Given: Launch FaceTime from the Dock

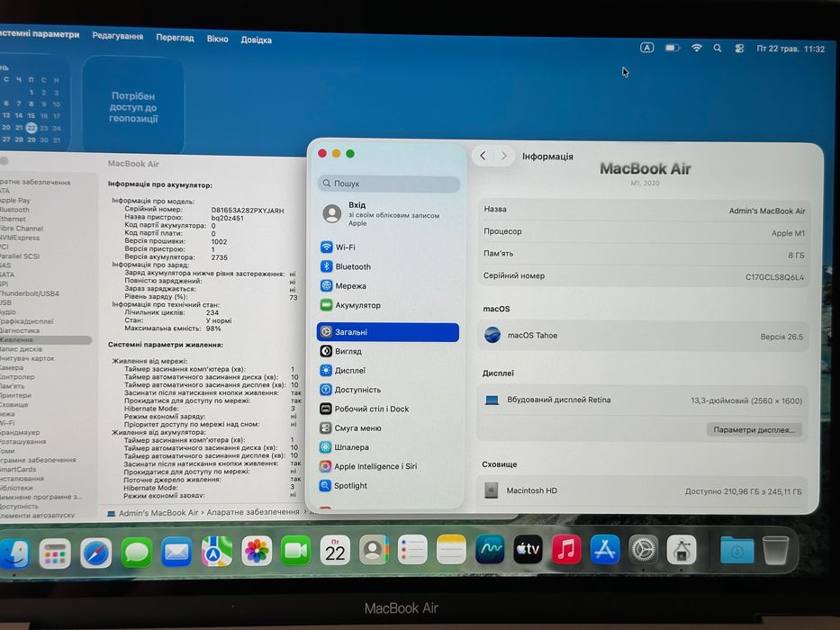Looking at the screenshot, I should pos(295,550).
